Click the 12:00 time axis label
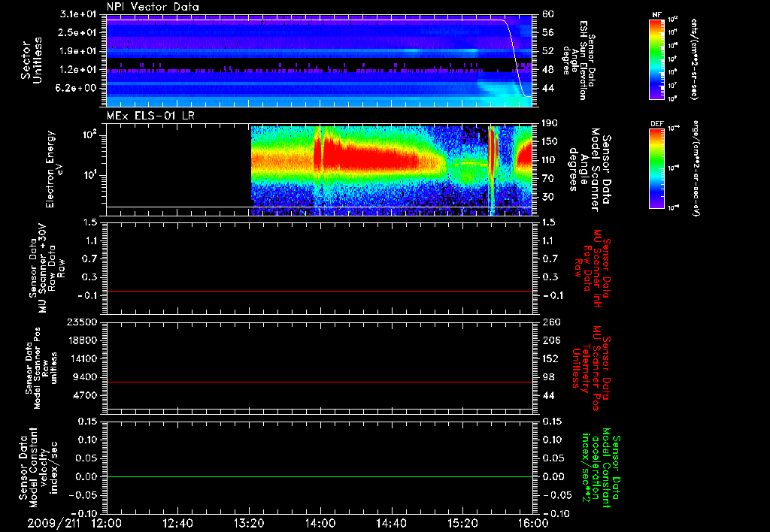770x532 pixels. tap(107, 523)
